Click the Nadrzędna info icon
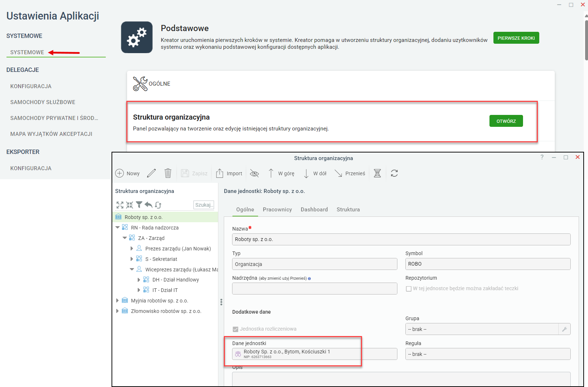588x387 pixels. (309, 279)
